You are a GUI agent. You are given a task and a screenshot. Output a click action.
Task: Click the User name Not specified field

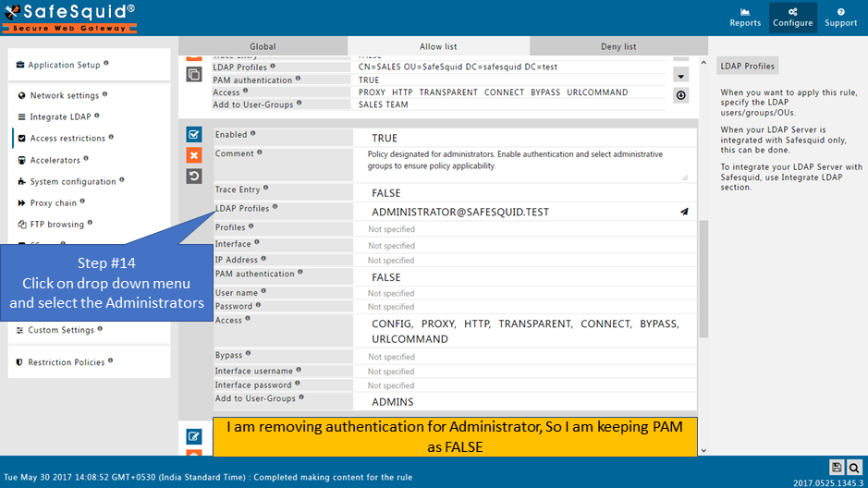pyautogui.click(x=525, y=293)
